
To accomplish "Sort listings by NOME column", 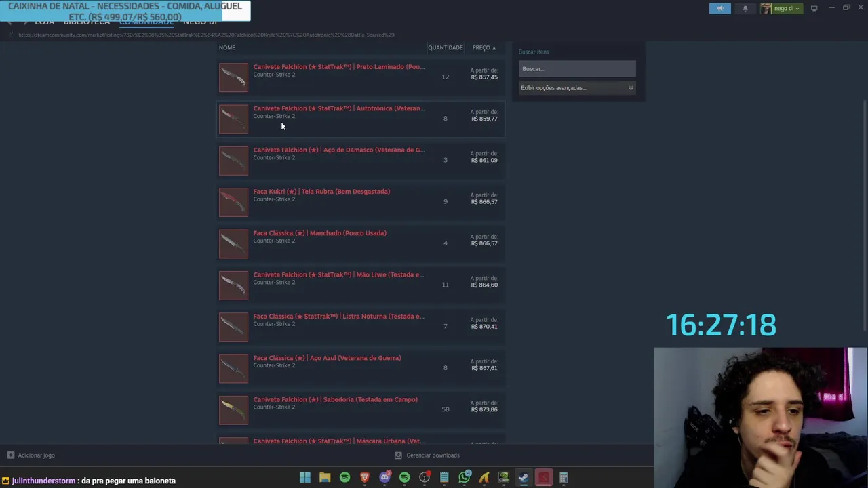I will pyautogui.click(x=227, y=48).
